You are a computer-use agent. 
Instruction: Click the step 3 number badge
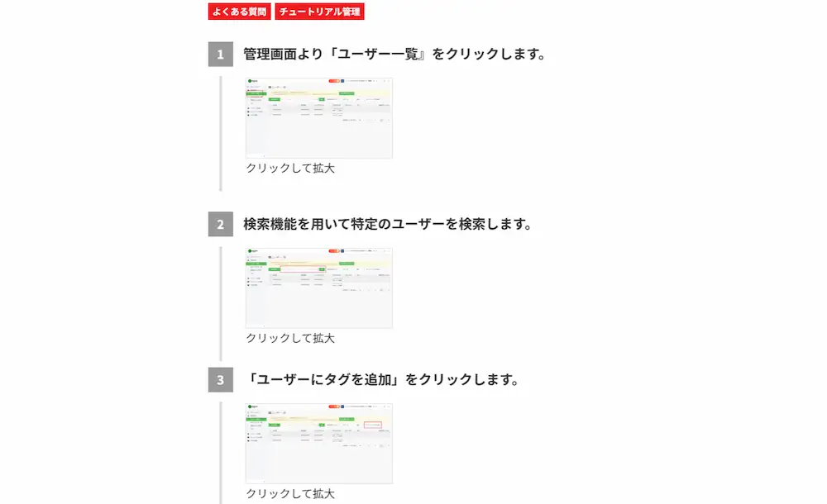(x=221, y=380)
